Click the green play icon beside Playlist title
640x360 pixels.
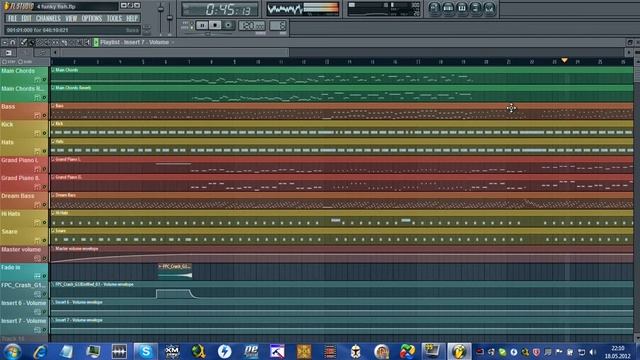tap(96, 42)
